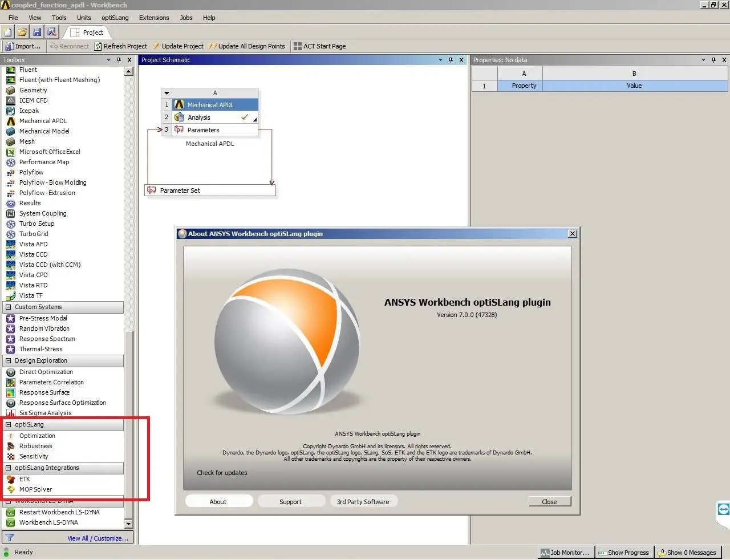Viewport: 730px width, 560px height.
Task: Open the File menu
Action: (13, 18)
